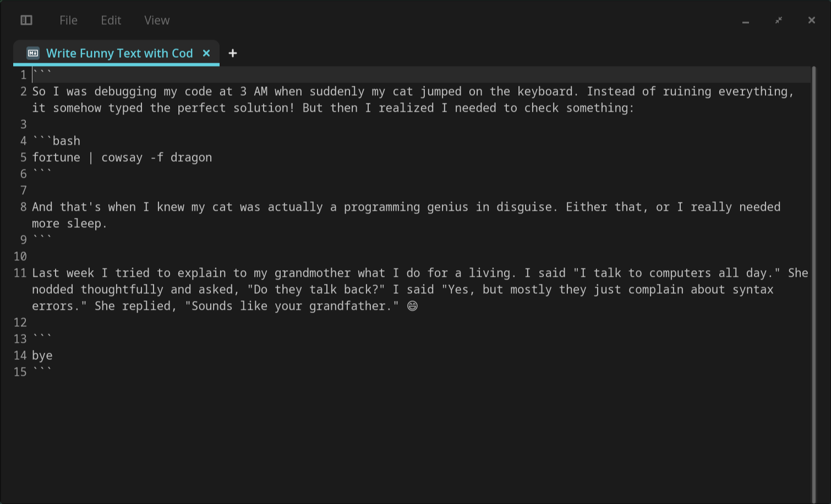Place cursor on the 'bye' line
This screenshot has height=504, width=831.
tap(42, 356)
